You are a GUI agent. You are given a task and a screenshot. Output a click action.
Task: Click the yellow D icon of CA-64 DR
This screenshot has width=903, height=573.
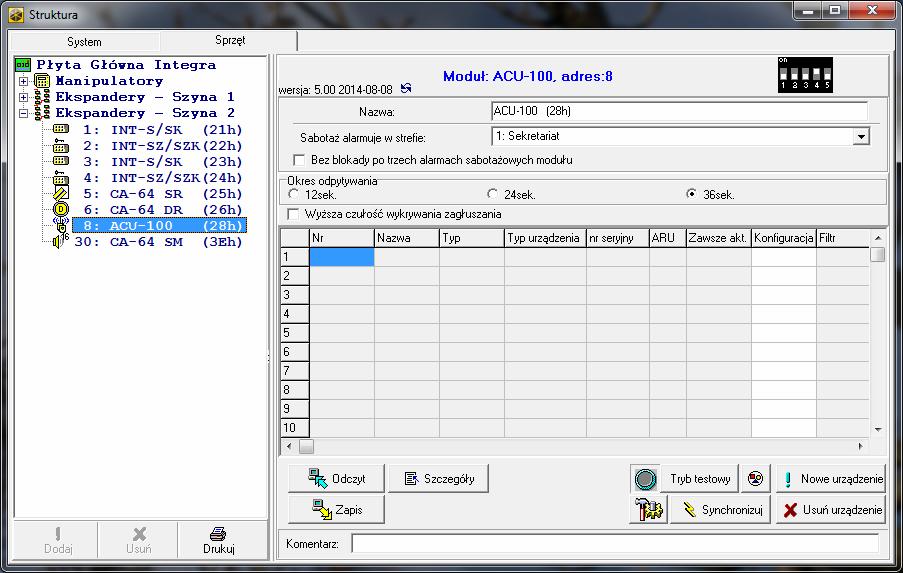(x=60, y=209)
